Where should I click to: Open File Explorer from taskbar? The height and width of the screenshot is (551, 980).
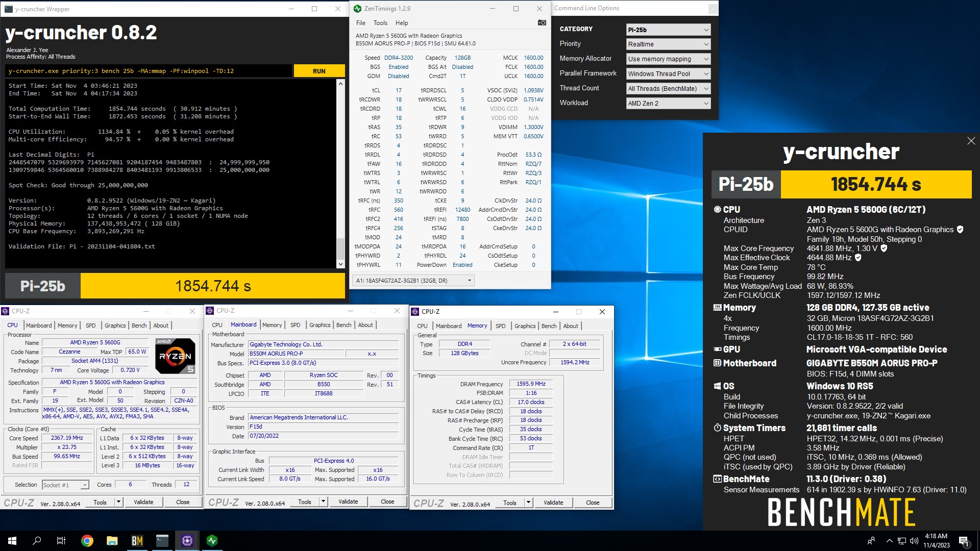112,541
